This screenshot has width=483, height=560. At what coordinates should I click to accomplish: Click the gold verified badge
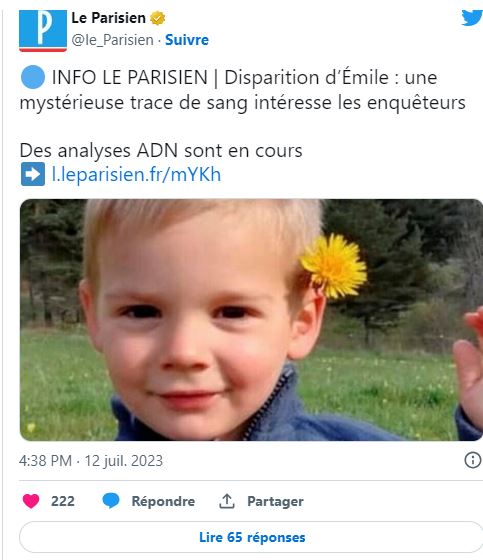click(157, 18)
